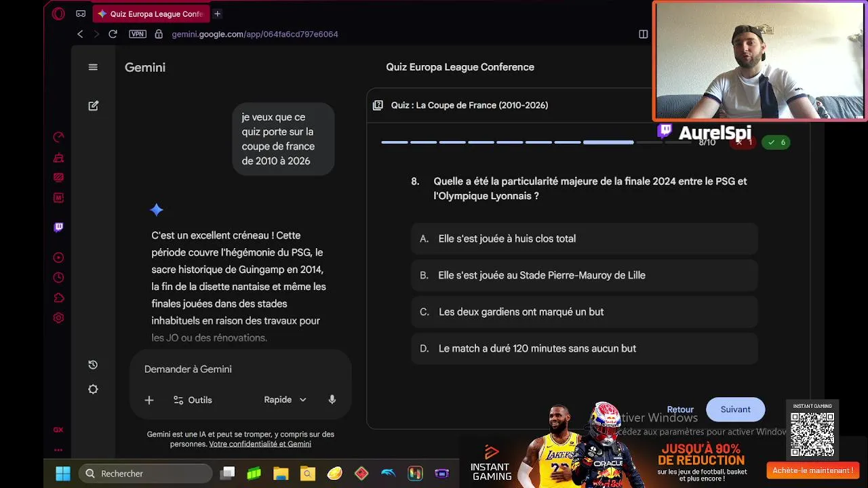Screen dimensions: 868x488
Task: Click the highlighted eighth progress segment
Action: 608,142
